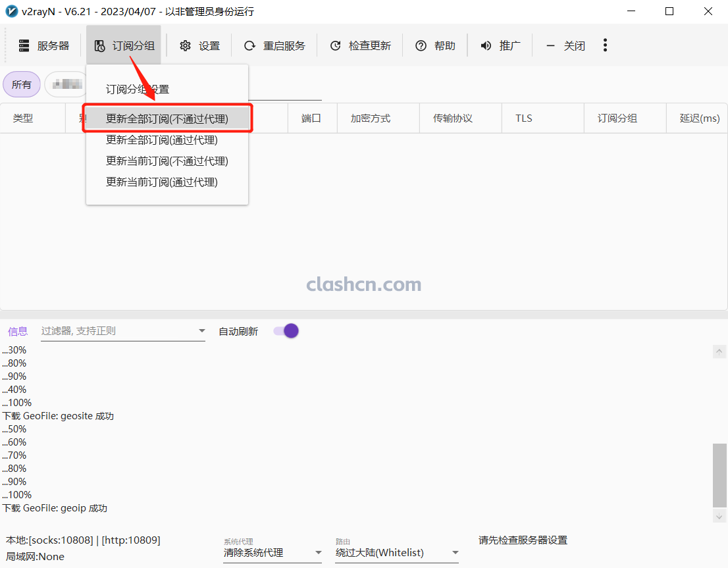Minimize the v2rayN window
This screenshot has height=568, width=728.
point(631,11)
